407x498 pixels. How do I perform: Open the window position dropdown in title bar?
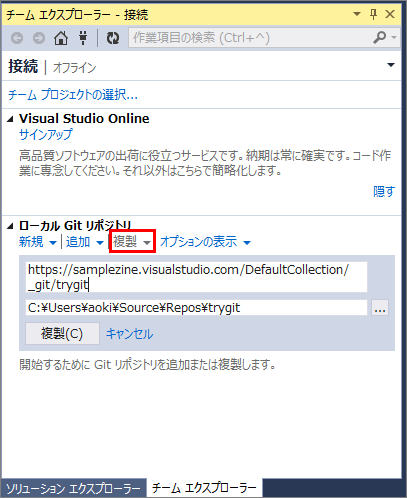click(357, 14)
